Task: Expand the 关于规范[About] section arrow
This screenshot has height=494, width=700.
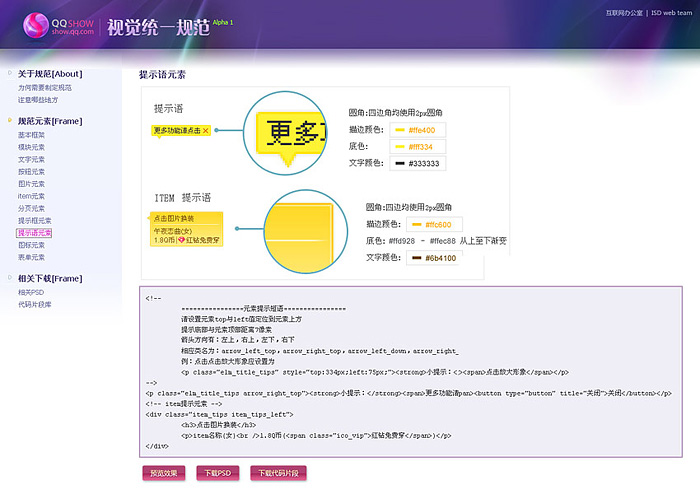Action: click(x=7, y=74)
